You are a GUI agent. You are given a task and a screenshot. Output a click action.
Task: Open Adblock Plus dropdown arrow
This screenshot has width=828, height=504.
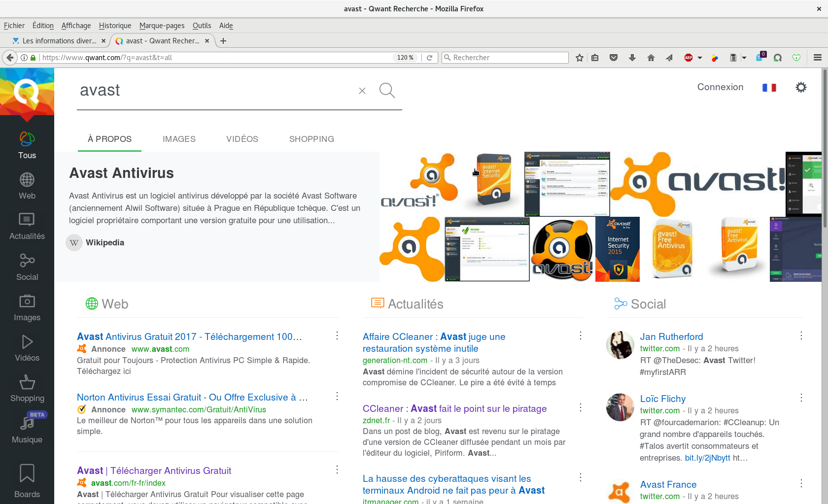click(699, 58)
